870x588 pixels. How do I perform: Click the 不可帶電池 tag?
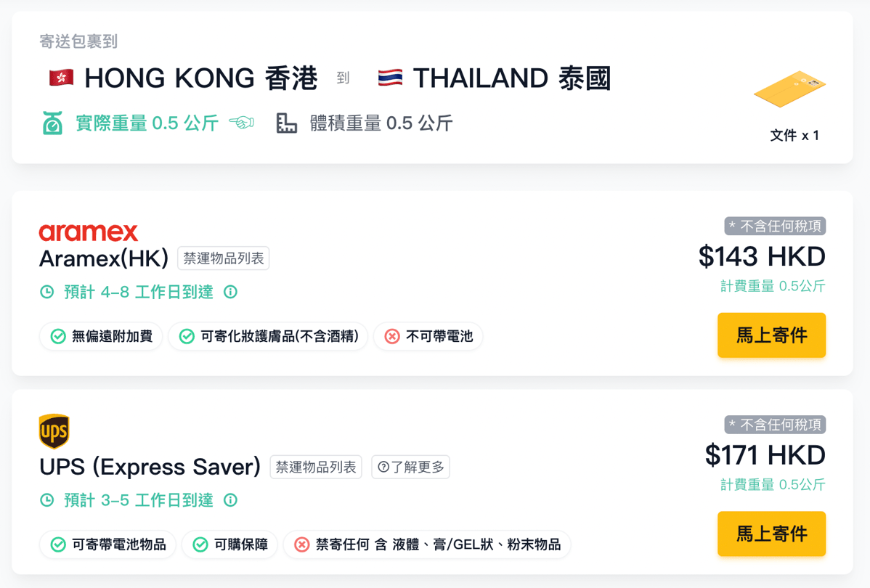(428, 336)
